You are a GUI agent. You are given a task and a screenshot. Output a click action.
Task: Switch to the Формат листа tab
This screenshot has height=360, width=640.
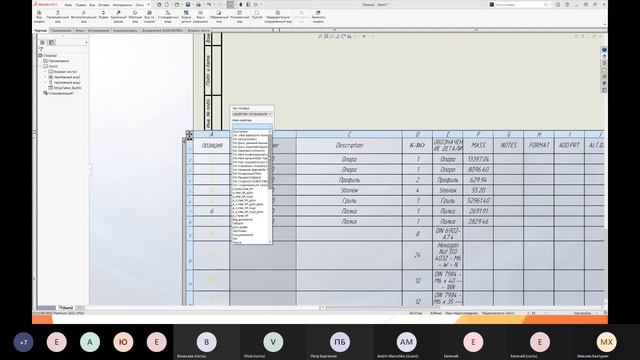[x=198, y=30]
